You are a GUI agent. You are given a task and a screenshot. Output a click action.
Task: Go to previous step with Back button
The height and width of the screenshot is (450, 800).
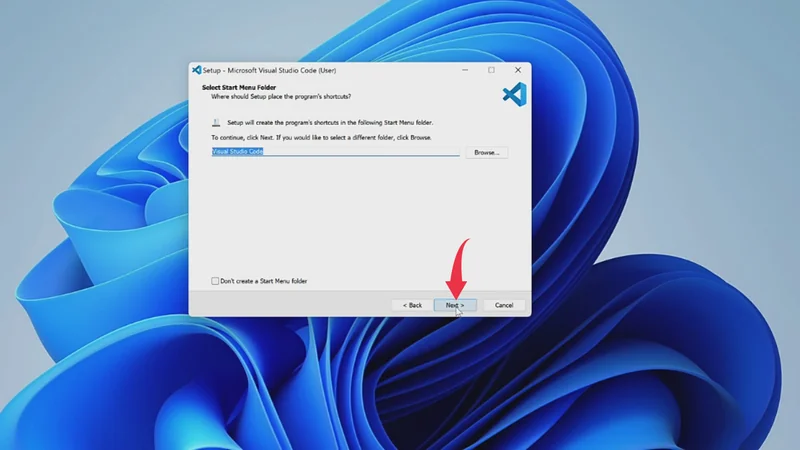pos(412,305)
